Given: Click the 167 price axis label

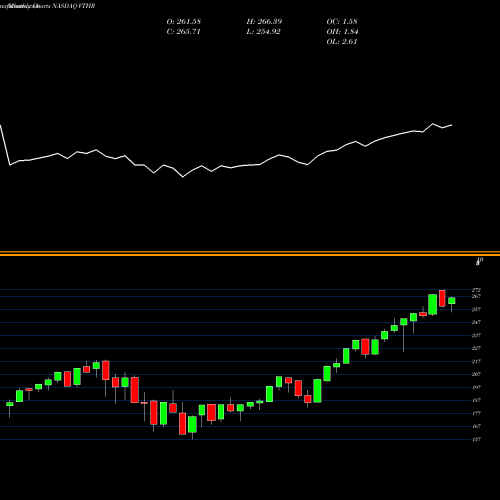Looking at the screenshot, I should tap(476, 426).
